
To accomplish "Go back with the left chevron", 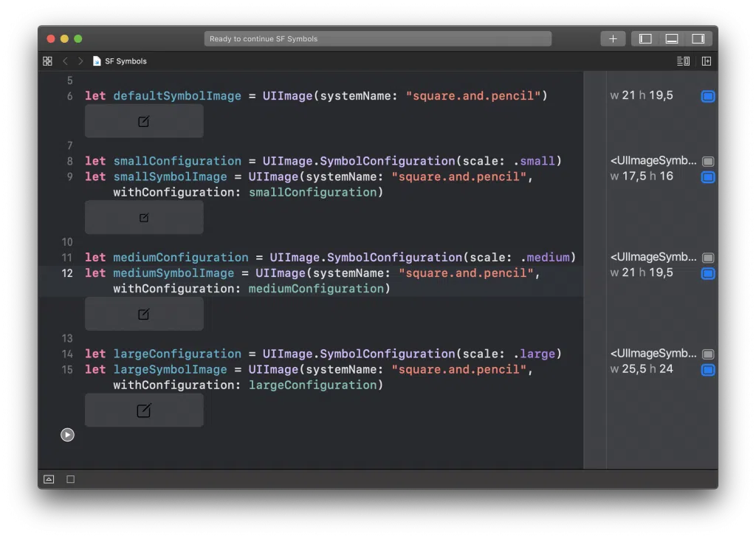I will 65,61.
